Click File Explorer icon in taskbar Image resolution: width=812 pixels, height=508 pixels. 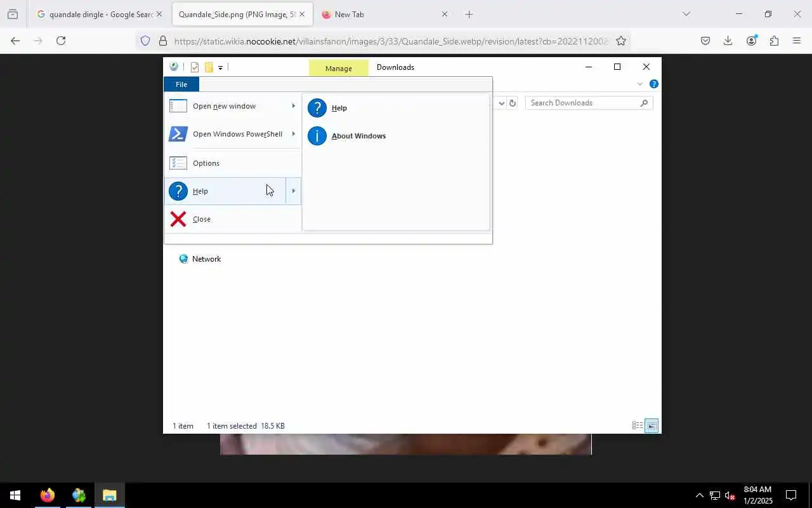tap(110, 495)
